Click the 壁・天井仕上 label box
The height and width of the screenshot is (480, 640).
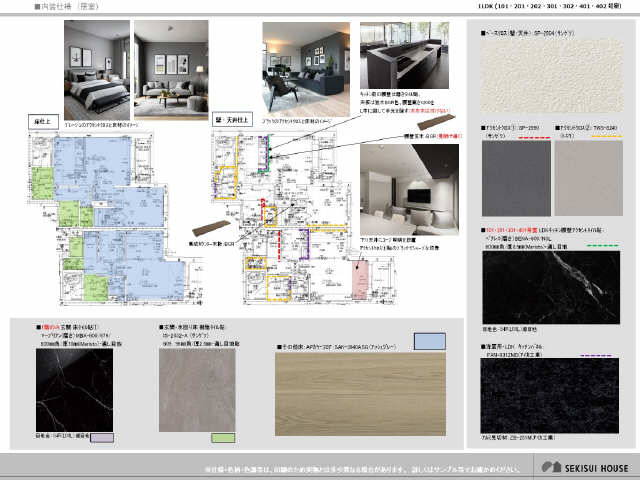(232, 120)
